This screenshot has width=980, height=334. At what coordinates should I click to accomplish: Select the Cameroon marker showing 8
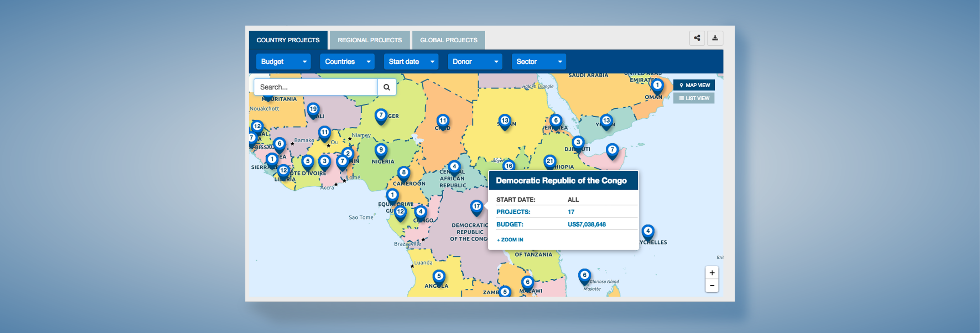click(403, 174)
